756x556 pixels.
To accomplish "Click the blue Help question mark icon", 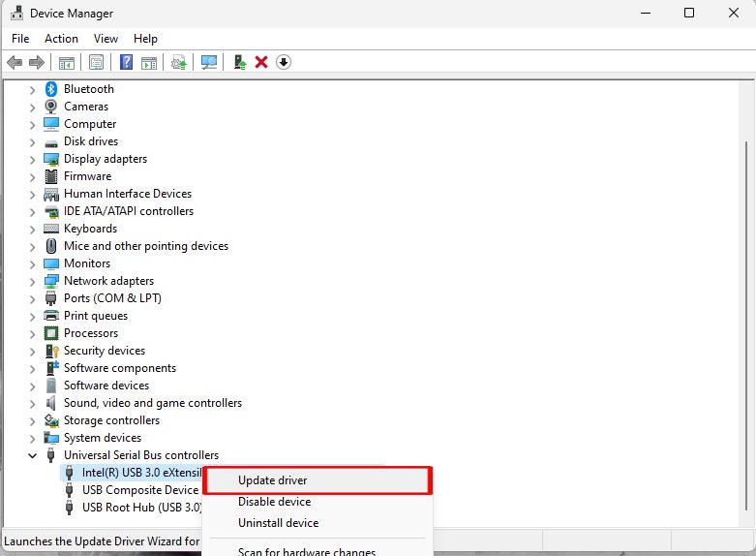I will pyautogui.click(x=126, y=62).
